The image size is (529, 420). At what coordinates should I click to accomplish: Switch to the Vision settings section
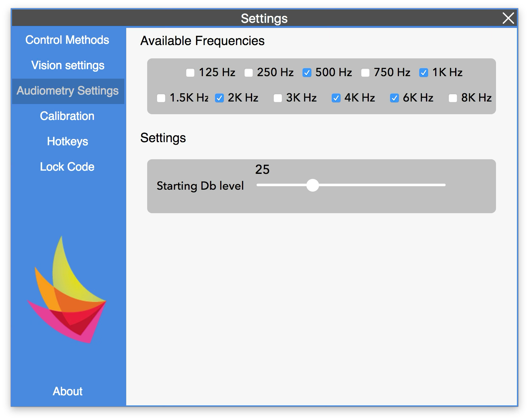coord(68,65)
